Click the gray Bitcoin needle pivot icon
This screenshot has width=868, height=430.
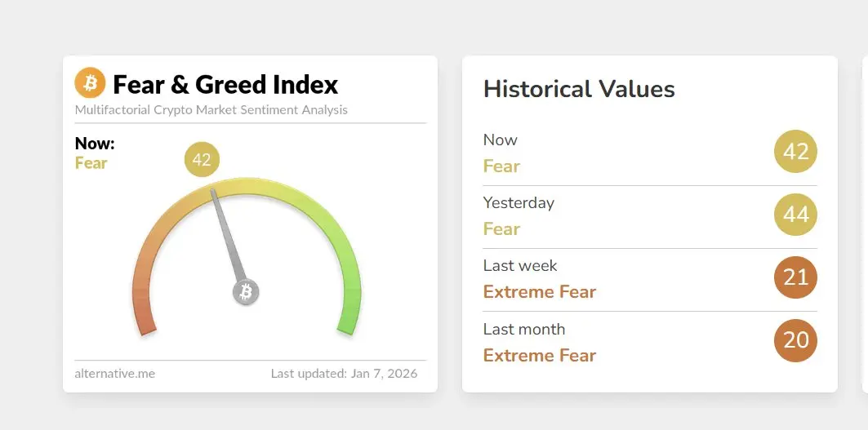[x=246, y=292]
